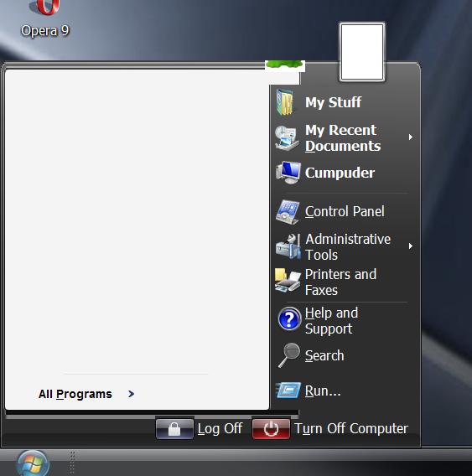
Task: Open the Cumpuder monitor icon
Action: point(288,173)
